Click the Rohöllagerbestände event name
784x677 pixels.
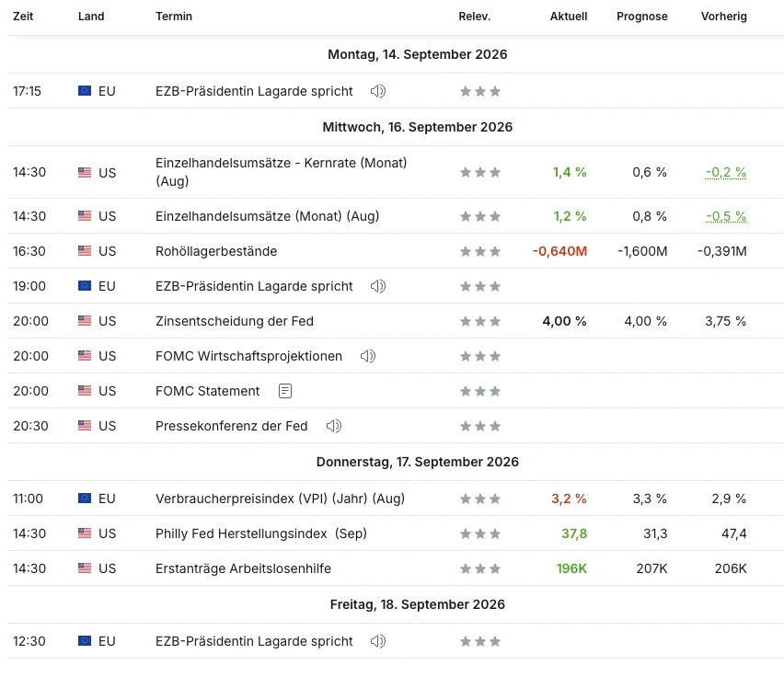[x=216, y=251]
